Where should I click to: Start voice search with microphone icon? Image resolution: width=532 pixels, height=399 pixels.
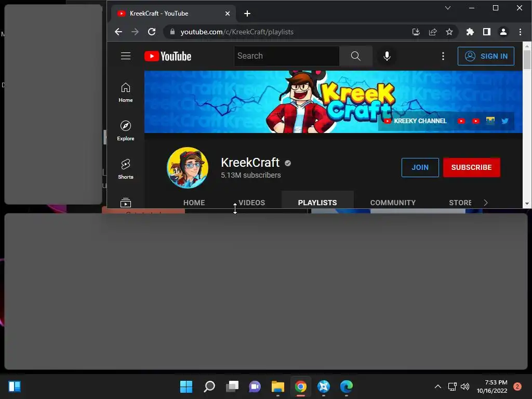click(x=387, y=56)
